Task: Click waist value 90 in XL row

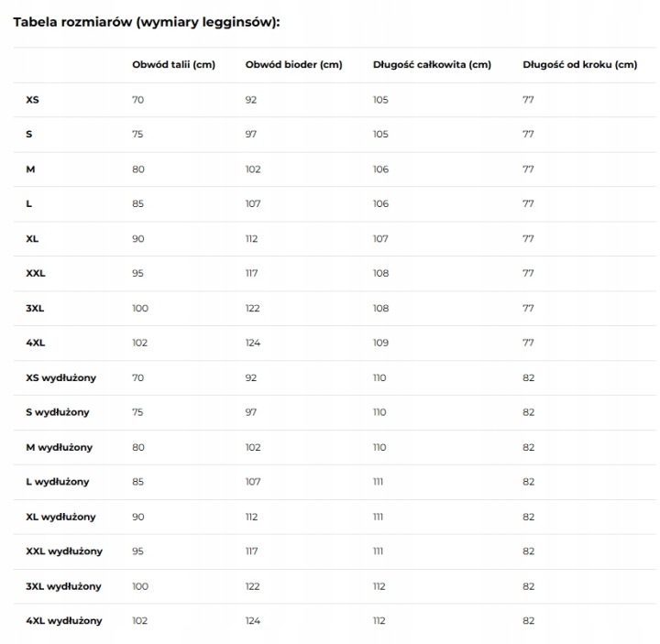Action: pyautogui.click(x=138, y=238)
